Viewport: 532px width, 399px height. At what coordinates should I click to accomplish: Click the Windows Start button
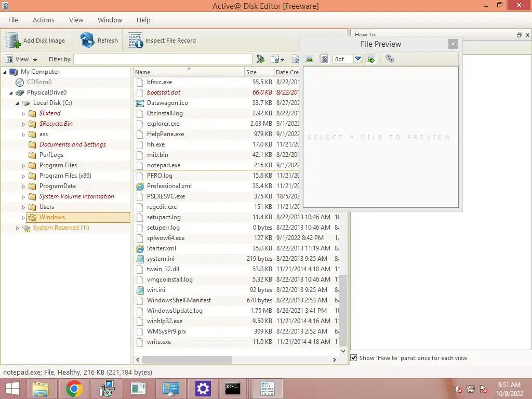(x=12, y=389)
